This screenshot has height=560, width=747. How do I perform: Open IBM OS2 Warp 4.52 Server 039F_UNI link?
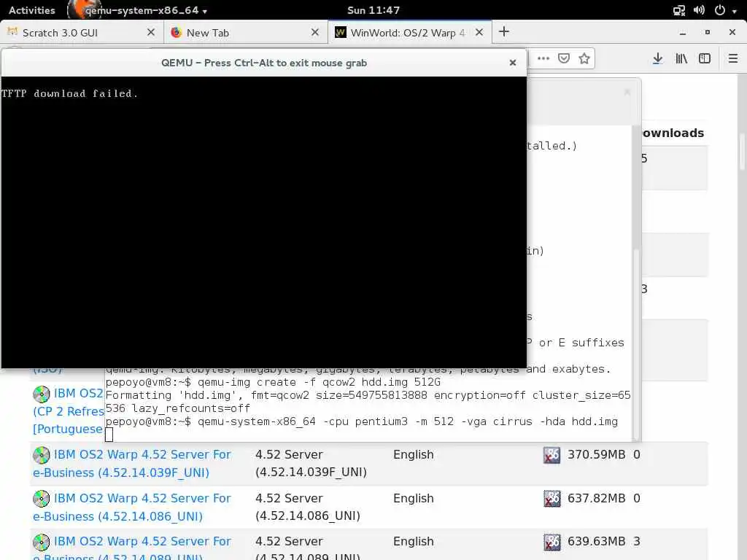(131, 463)
